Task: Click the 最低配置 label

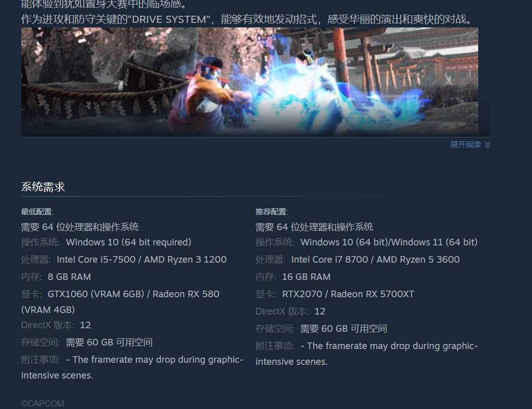Action: pos(37,212)
